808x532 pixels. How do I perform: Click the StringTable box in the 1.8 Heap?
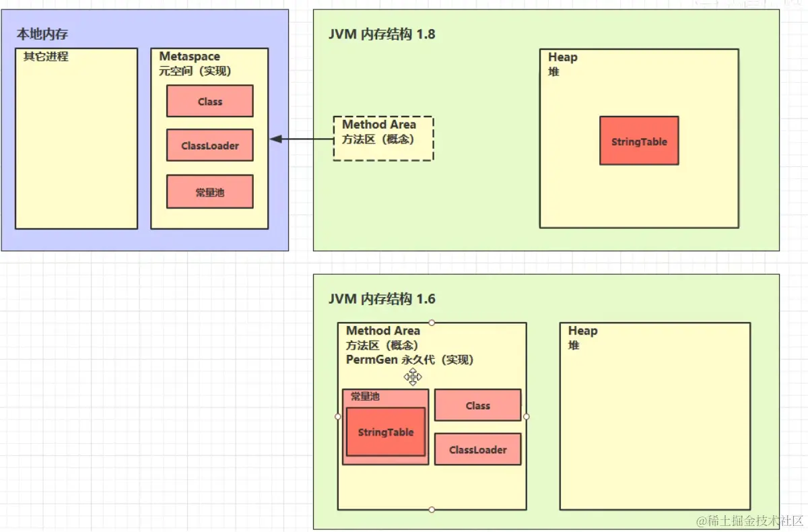tap(639, 141)
